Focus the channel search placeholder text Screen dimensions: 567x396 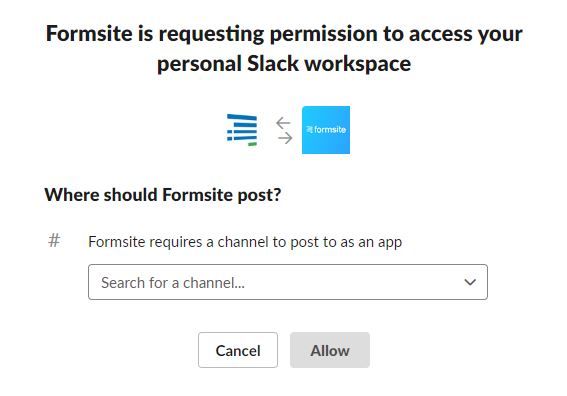[173, 283]
